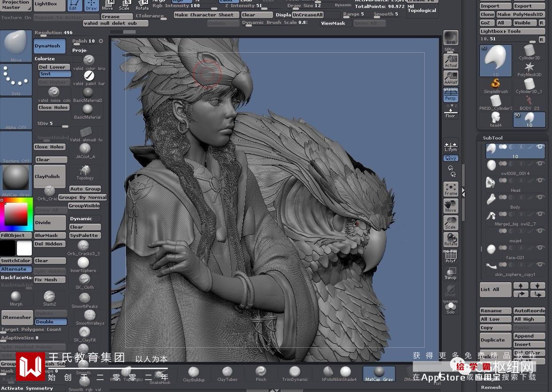
Task: Select the Pinch brush
Action: pyautogui.click(x=261, y=374)
